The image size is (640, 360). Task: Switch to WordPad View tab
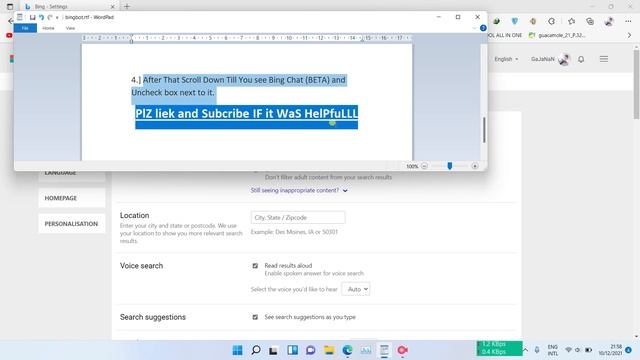(x=70, y=28)
